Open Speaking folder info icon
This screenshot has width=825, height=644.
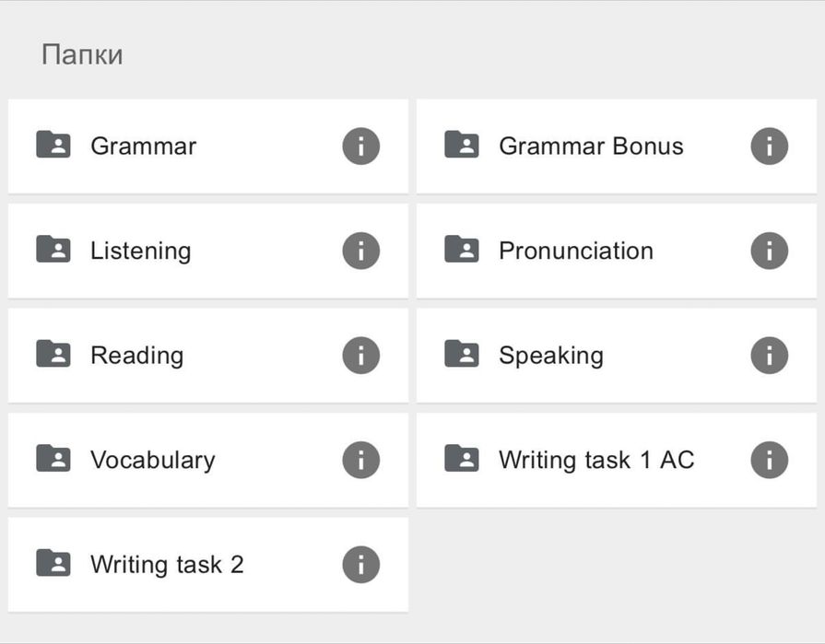click(769, 356)
